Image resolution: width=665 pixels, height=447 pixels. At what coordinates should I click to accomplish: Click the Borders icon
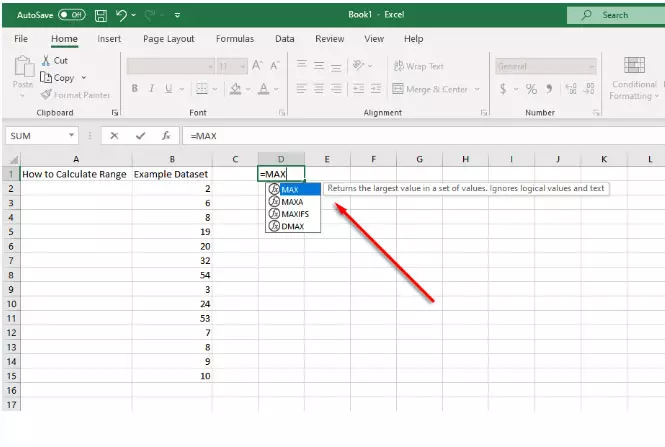point(201,89)
